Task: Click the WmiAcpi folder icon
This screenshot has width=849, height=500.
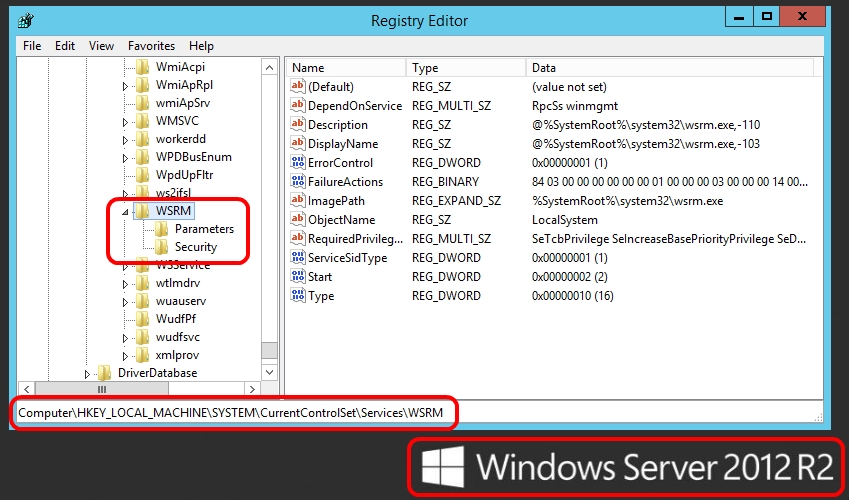Action: (x=143, y=67)
